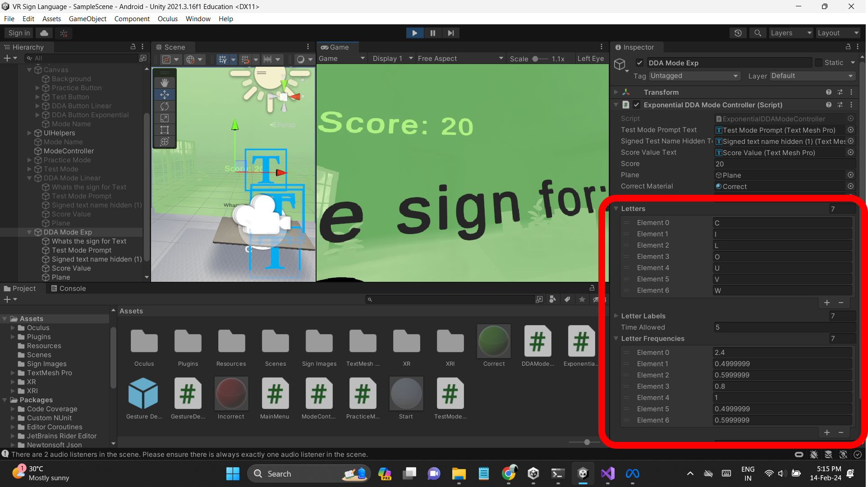Remove element from Letter Frequencies list
This screenshot has width=868, height=487.
(x=841, y=432)
